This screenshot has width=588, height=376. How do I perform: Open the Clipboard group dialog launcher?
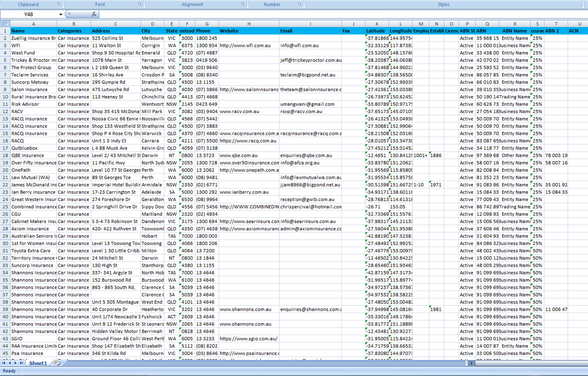tap(59, 4)
